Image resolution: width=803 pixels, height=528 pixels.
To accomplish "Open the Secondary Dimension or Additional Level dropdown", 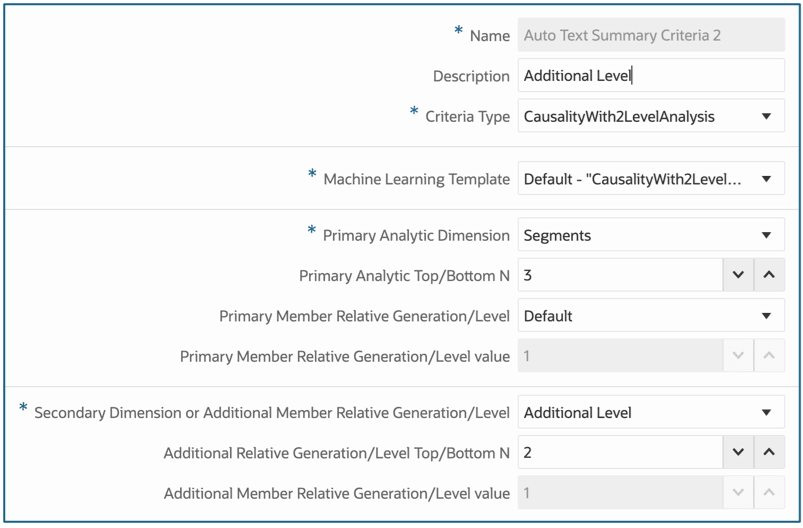I will pyautogui.click(x=650, y=412).
